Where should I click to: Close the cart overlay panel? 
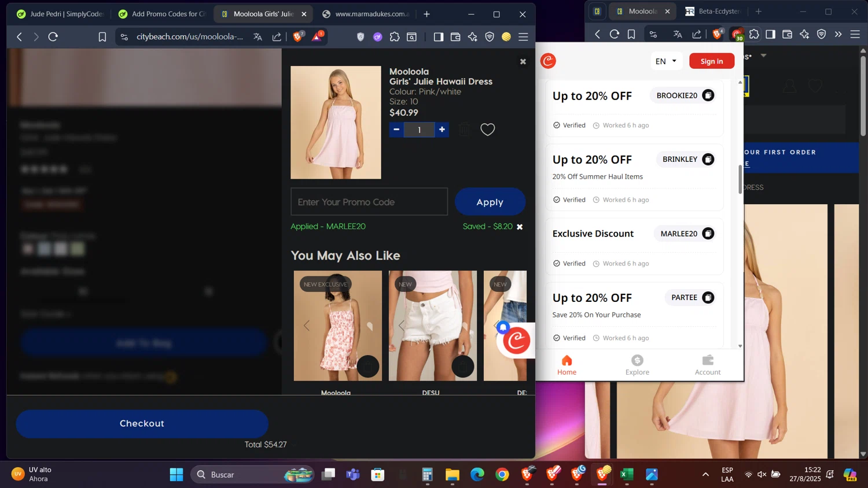click(x=523, y=61)
